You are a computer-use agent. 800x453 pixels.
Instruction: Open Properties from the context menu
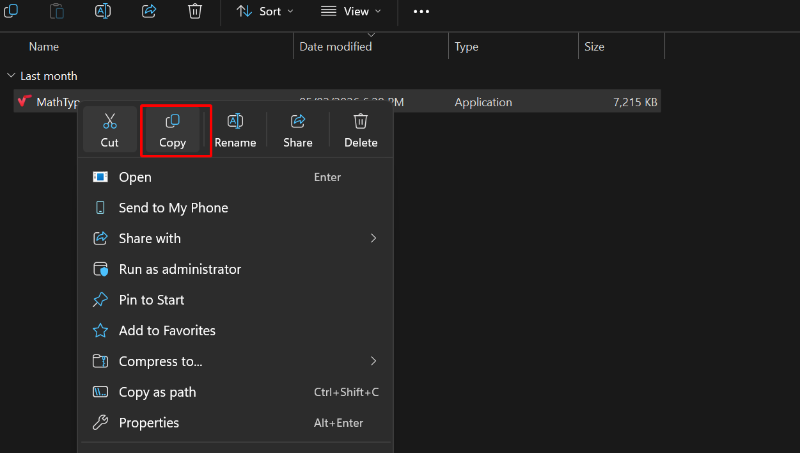pyautogui.click(x=149, y=423)
